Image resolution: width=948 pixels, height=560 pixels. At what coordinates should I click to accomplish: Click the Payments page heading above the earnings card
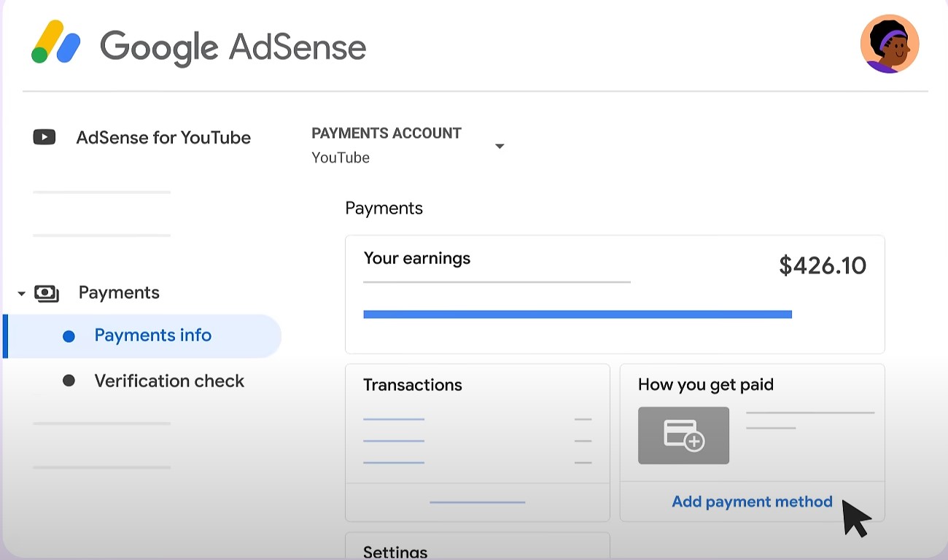[384, 209]
